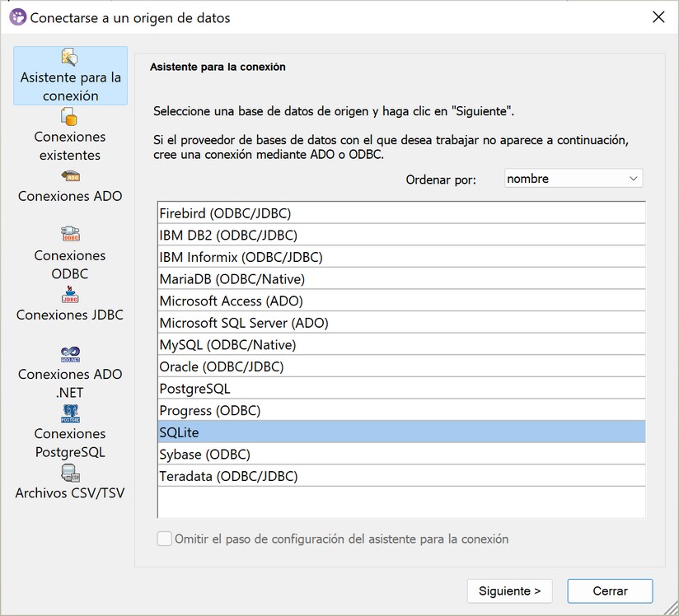Select the Archivos CSV/TSV icon
The image size is (679, 616).
(70, 474)
